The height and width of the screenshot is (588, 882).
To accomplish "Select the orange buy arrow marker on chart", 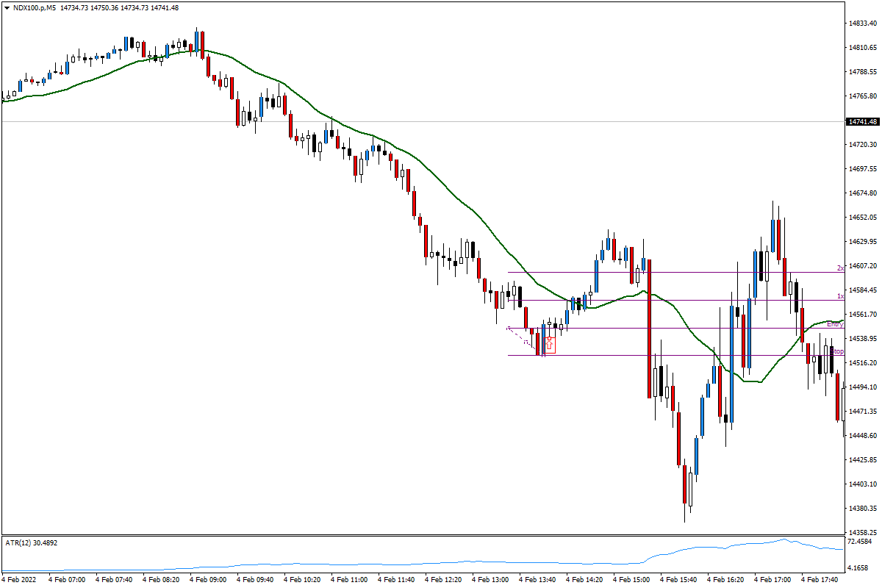I will coord(549,343).
